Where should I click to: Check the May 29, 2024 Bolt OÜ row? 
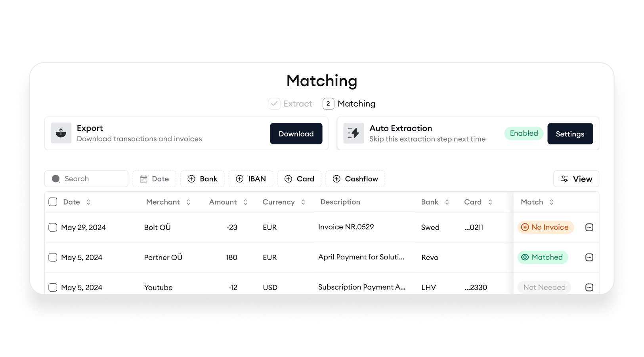point(53,227)
